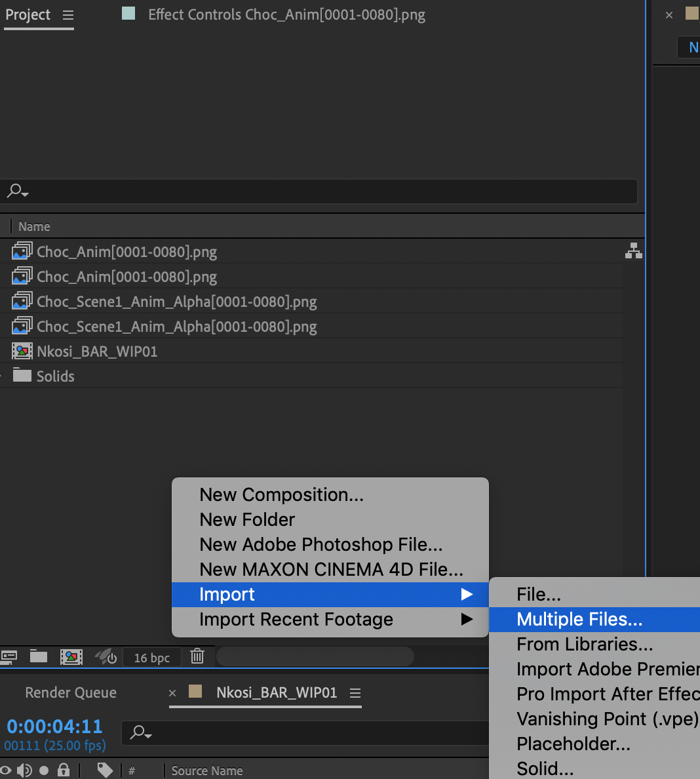Screen dimensions: 700x779
Task: Click the second Choc_Scene1_Anim_Alpha sequence icon
Action: click(22, 326)
